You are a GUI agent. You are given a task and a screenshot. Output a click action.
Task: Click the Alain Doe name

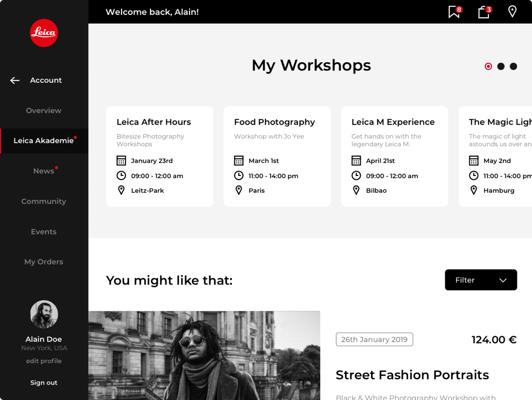click(x=44, y=339)
